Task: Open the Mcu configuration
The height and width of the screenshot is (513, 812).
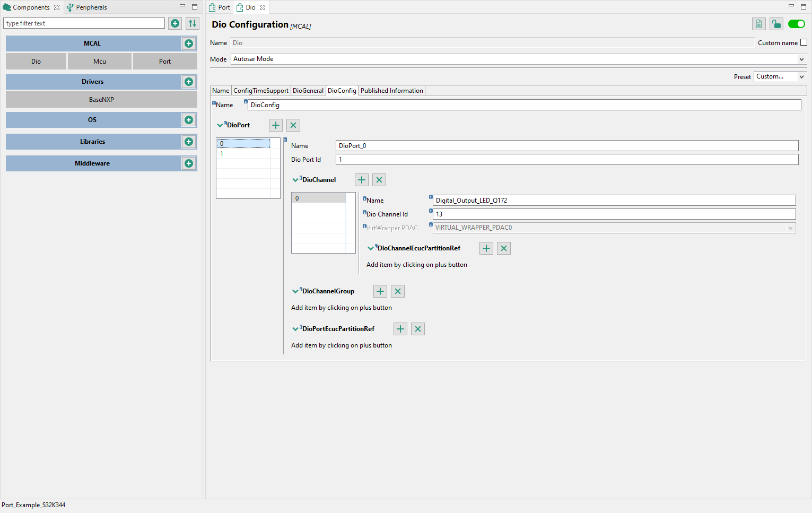Action: [x=99, y=61]
